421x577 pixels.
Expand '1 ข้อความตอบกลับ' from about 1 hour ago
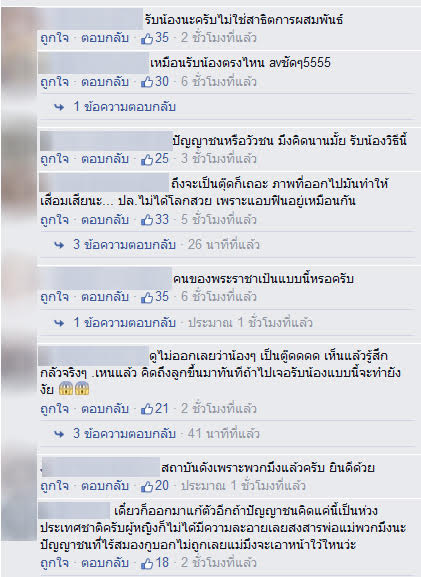pos(124,323)
